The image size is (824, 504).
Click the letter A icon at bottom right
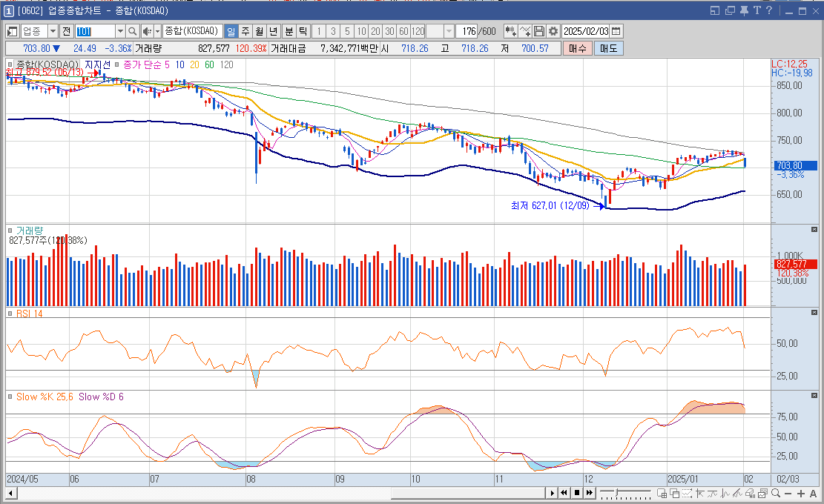[813, 494]
